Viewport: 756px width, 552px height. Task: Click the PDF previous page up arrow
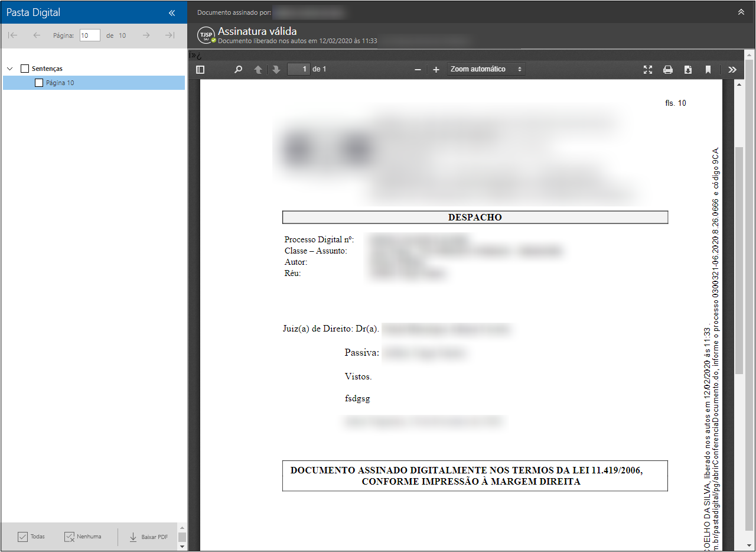[x=258, y=69]
